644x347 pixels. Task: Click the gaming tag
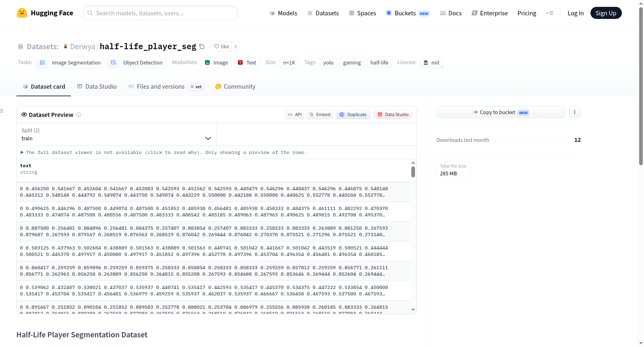[x=352, y=62]
